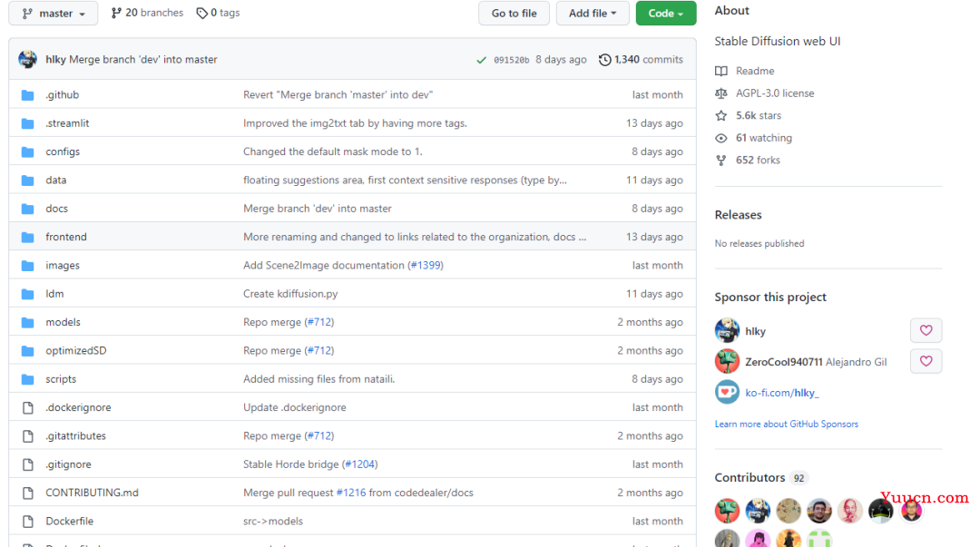The height and width of the screenshot is (547, 980).
Task: Open the optimizedSD folder icon
Action: coord(27,351)
